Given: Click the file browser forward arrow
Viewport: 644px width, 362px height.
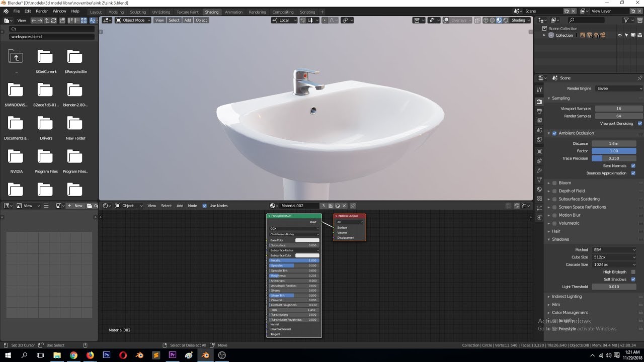Looking at the screenshot, I should click(x=40, y=21).
